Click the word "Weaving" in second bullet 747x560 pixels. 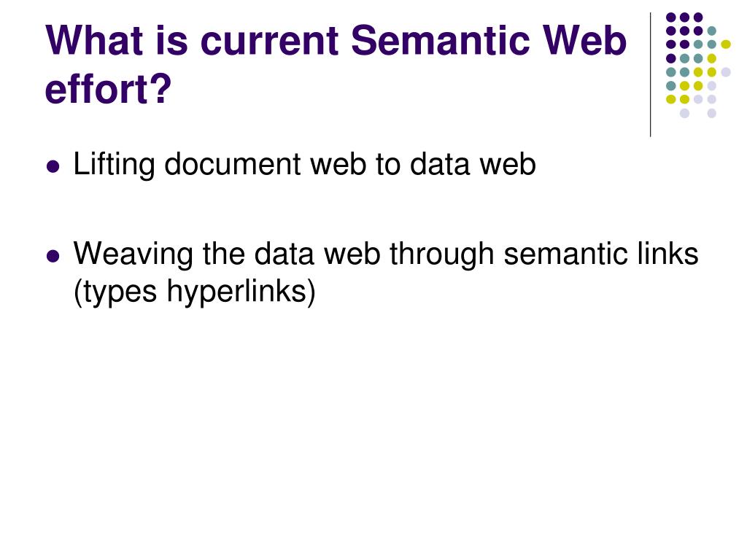click(133, 255)
